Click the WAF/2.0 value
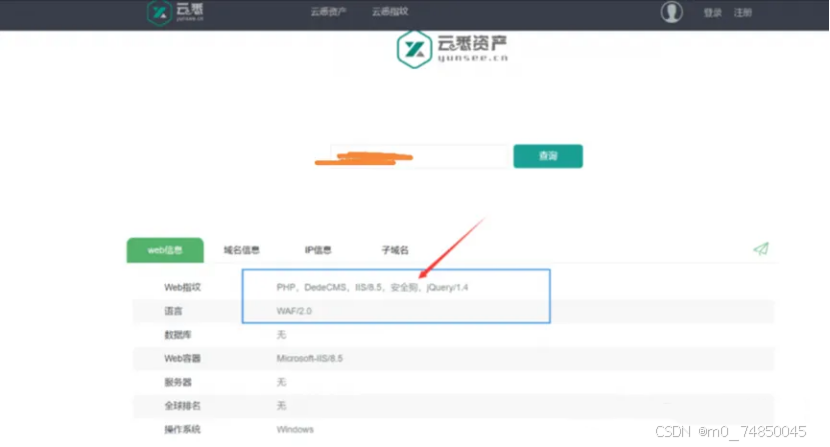 pos(294,311)
